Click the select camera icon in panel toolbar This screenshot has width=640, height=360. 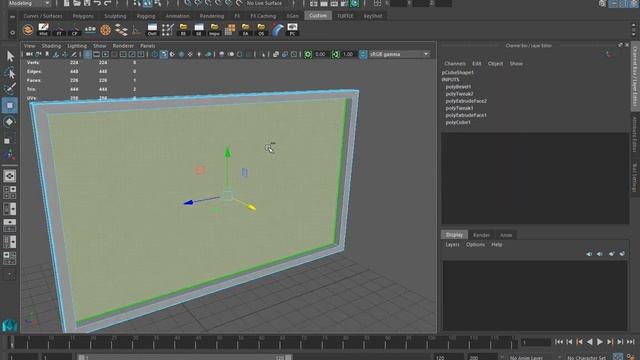[x=29, y=54]
